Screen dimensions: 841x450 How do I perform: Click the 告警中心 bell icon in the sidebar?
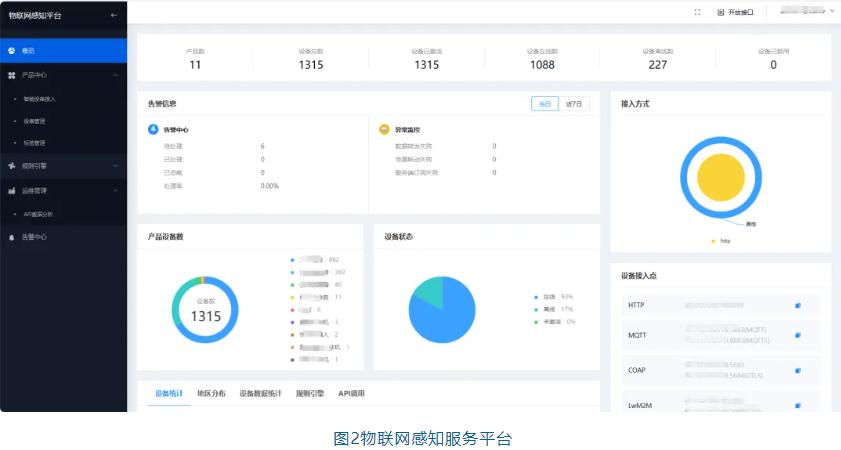[12, 237]
